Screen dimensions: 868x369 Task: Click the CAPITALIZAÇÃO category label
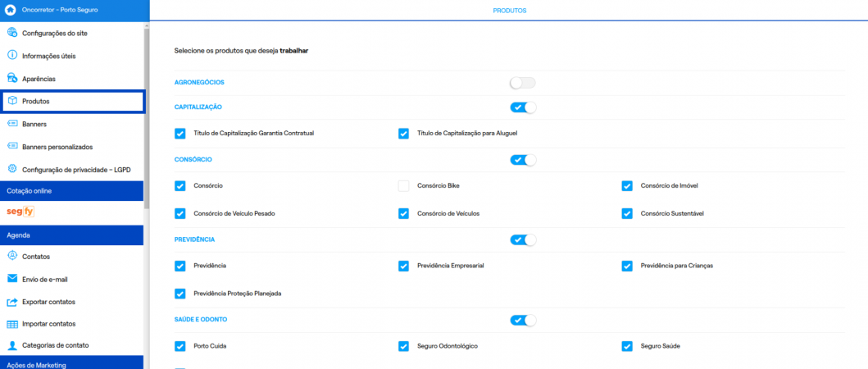pyautogui.click(x=198, y=107)
